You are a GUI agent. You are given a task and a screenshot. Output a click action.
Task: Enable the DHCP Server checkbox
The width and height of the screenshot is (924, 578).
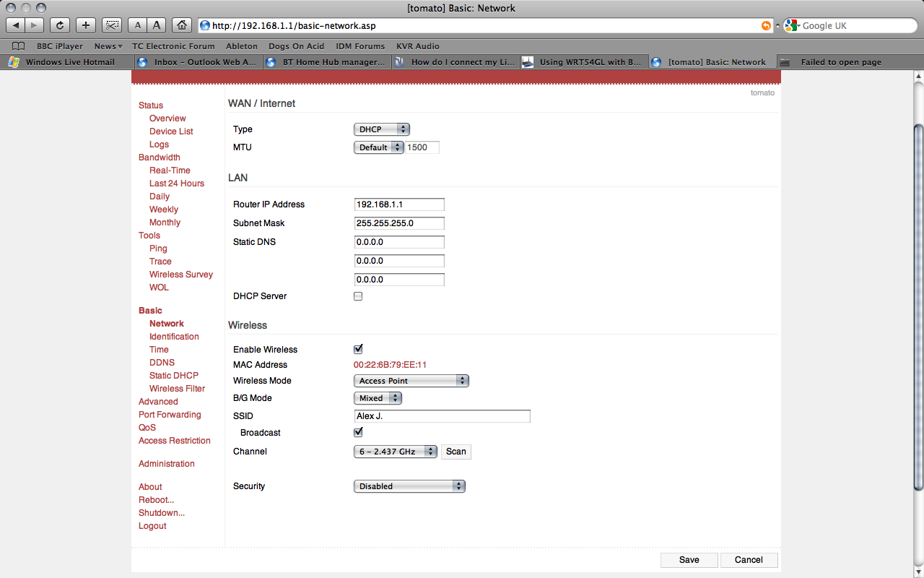coord(358,296)
